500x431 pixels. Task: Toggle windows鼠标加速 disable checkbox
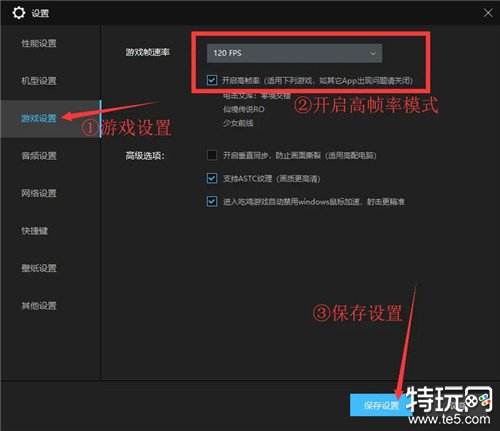click(x=212, y=201)
